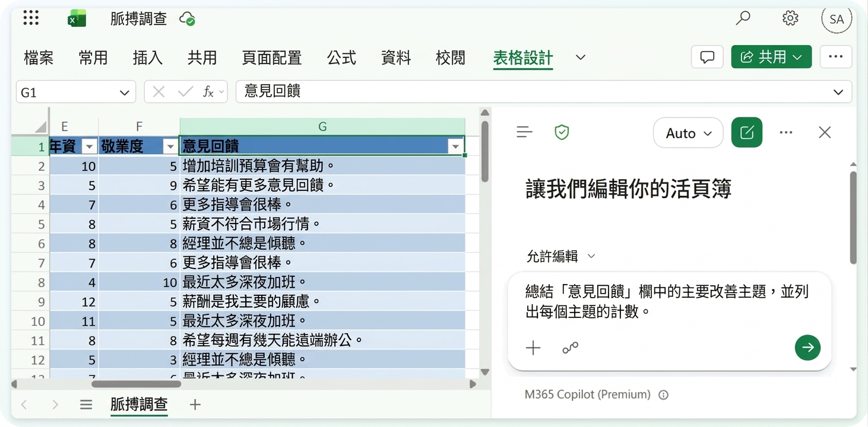This screenshot has height=427, width=868.
Task: Select column G header
Action: pos(322,126)
